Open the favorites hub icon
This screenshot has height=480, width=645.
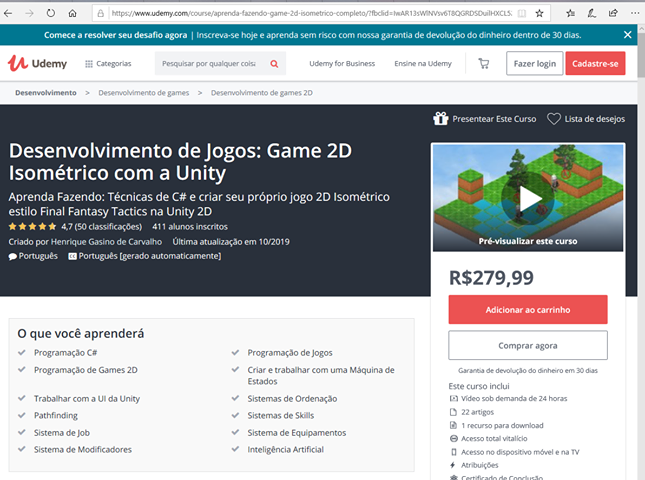click(571, 14)
